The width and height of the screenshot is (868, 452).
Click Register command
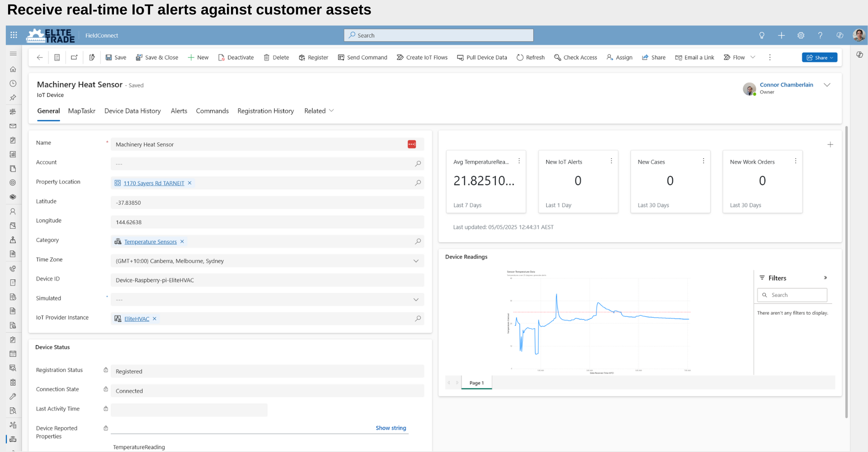[313, 57]
